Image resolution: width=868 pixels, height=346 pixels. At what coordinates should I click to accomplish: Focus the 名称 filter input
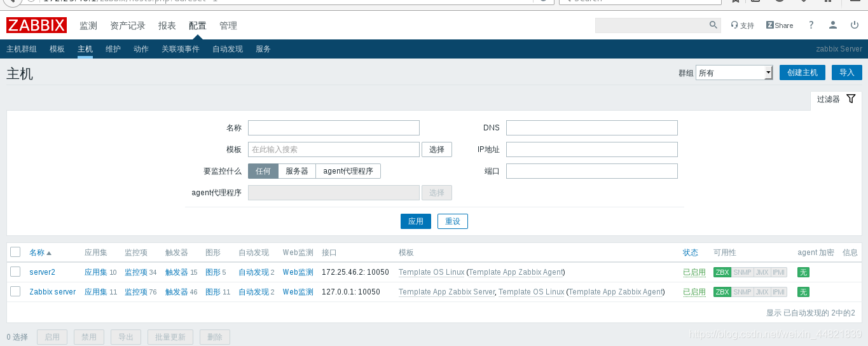334,128
